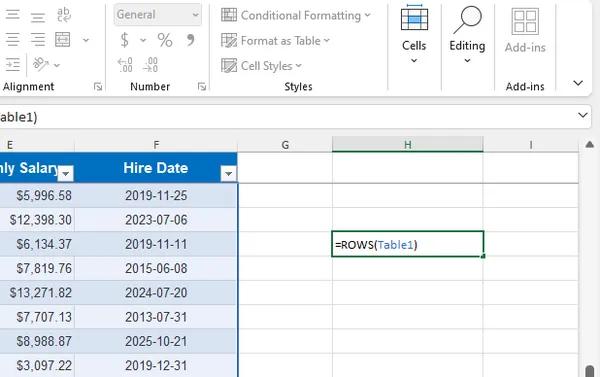600x377 pixels.
Task: Select hire date 2023-07-06
Action: coord(156,220)
